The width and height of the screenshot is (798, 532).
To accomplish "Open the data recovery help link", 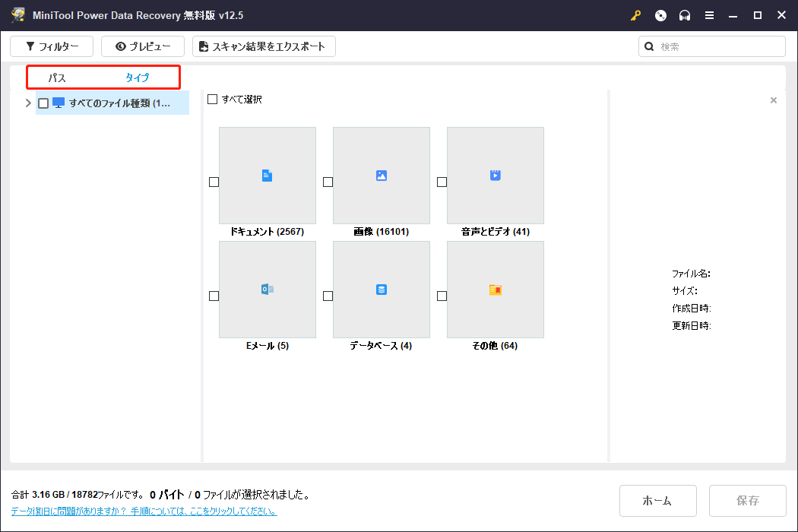I will pyautogui.click(x=144, y=511).
